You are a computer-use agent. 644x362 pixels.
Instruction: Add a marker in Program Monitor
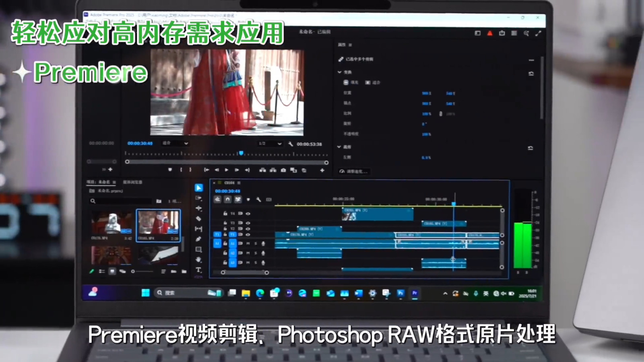[170, 170]
